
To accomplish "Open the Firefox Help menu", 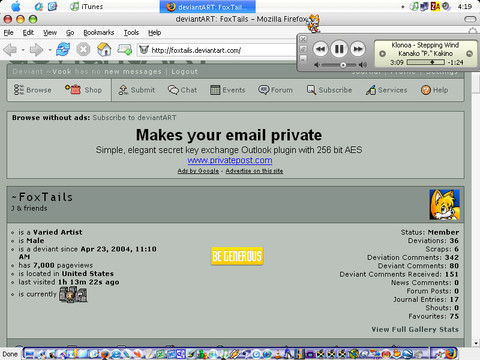I will 155,32.
